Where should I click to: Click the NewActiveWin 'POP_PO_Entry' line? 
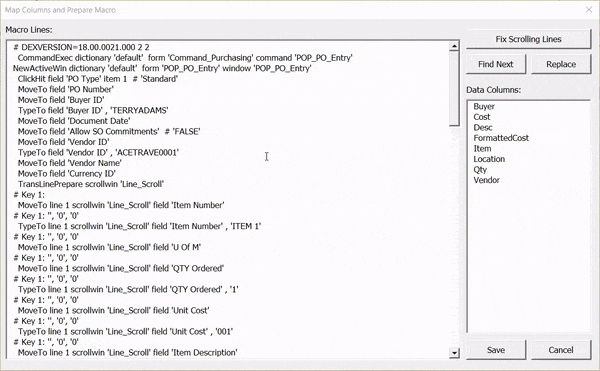tap(162, 68)
